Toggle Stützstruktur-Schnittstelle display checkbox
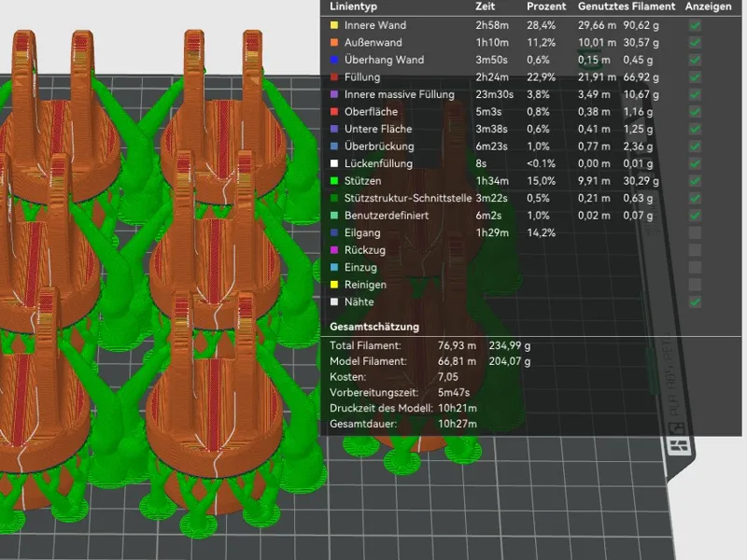The height and width of the screenshot is (560, 747). click(695, 198)
